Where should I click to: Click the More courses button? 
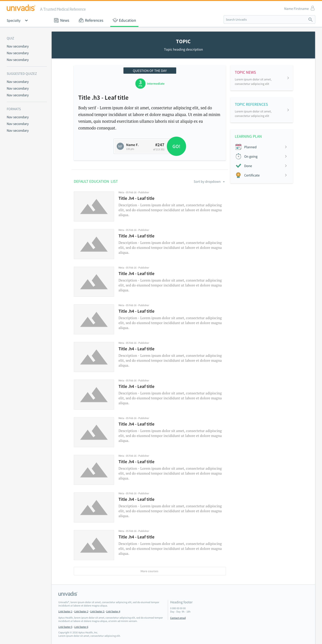150,571
